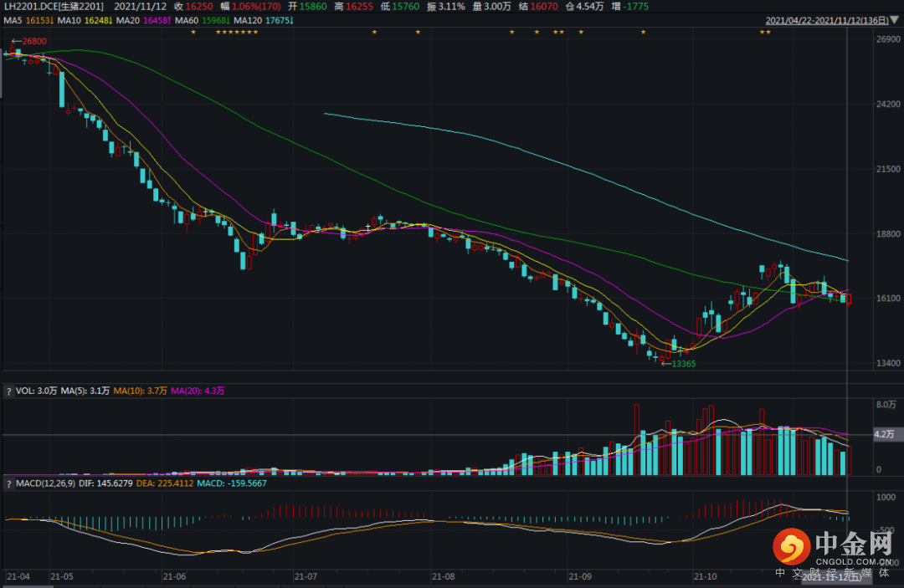Click the last star marker at top right
Viewport: 904px width, 588px height.
[x=768, y=33]
